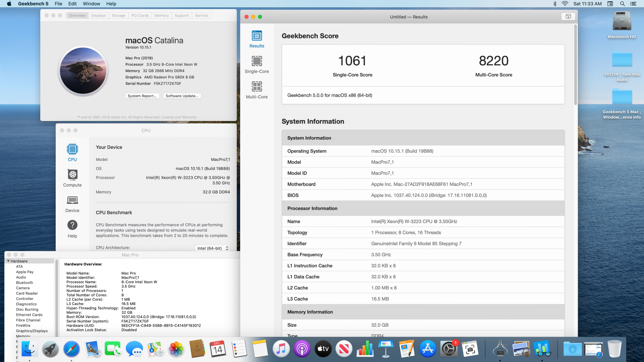
Task: Open the Results section in Geekbench sidebar
Action: point(257,39)
